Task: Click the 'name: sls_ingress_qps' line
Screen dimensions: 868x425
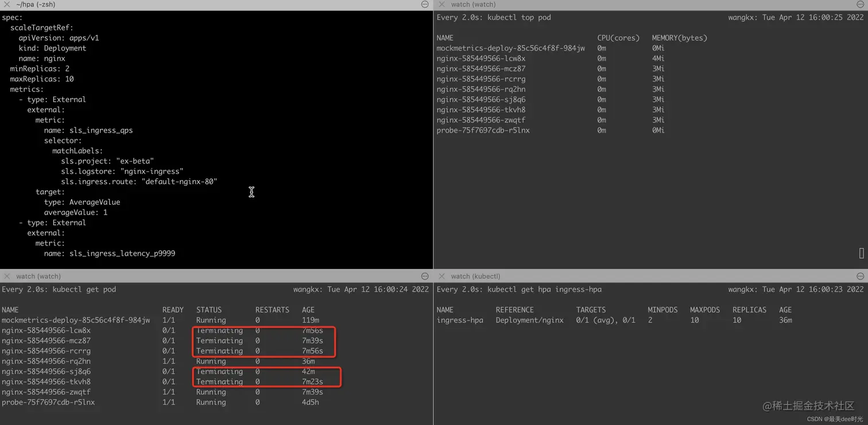Action: (x=88, y=130)
